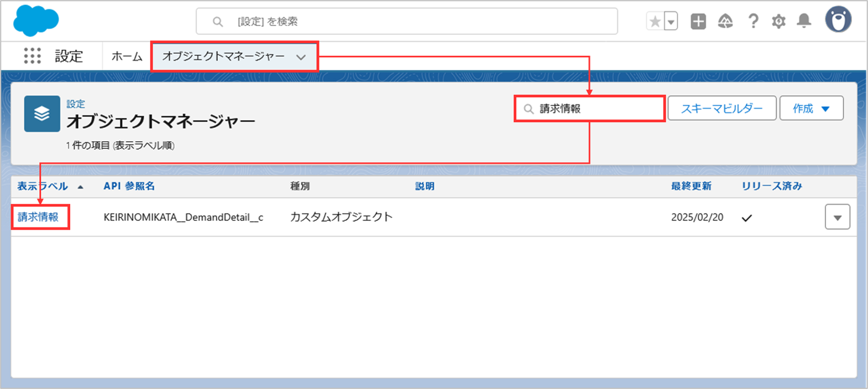
Task: Open the Trailhead guidance icon
Action: point(725,22)
